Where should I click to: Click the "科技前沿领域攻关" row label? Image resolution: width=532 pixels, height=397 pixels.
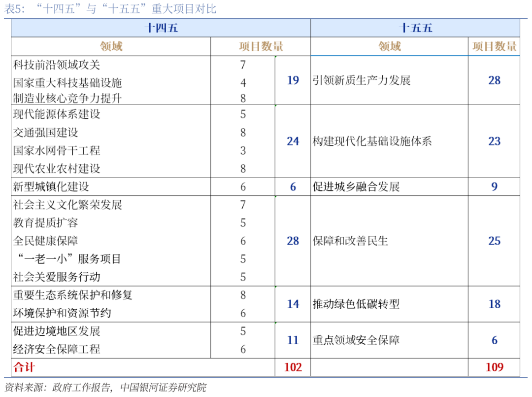[x=57, y=65]
